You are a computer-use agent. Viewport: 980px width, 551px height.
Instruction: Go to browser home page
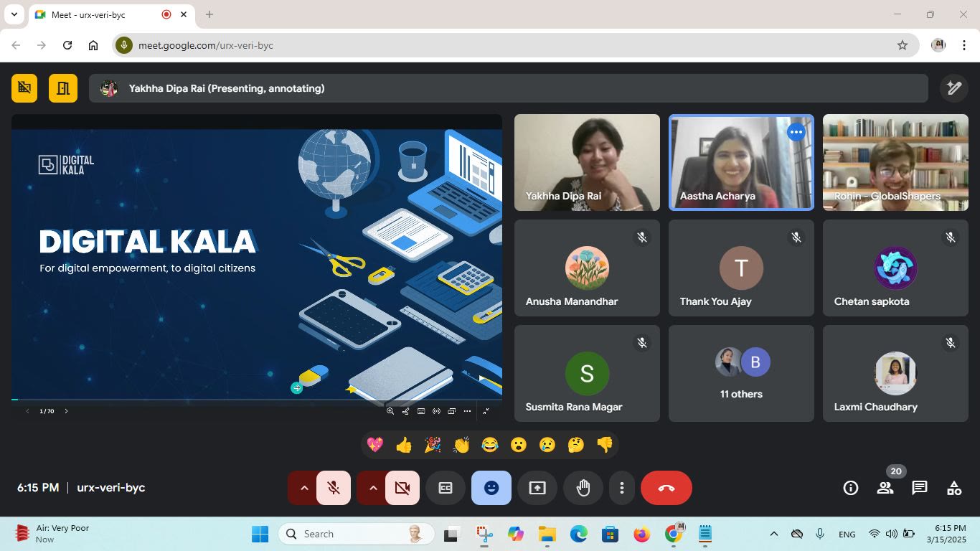(93, 45)
